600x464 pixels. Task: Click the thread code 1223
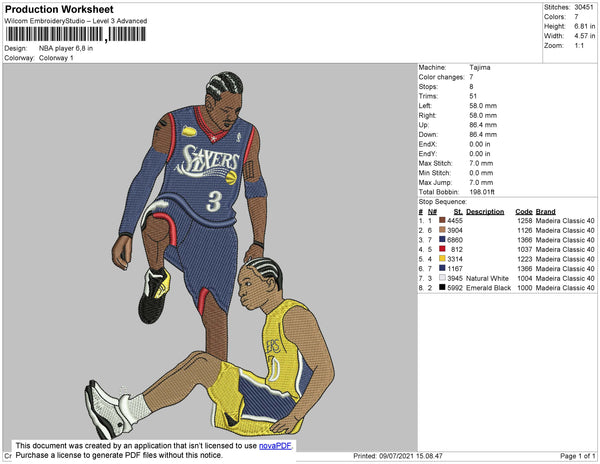[525, 259]
